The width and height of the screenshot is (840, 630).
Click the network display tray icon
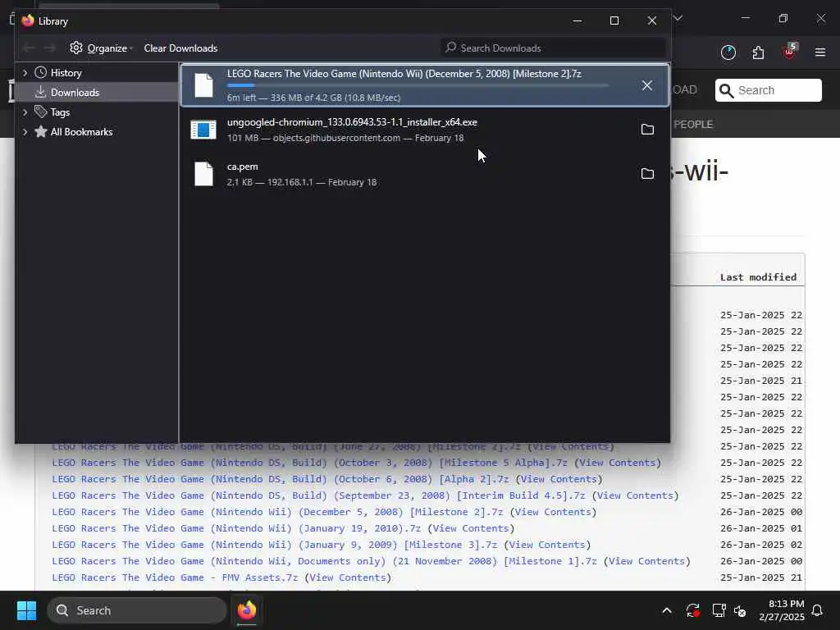click(719, 610)
